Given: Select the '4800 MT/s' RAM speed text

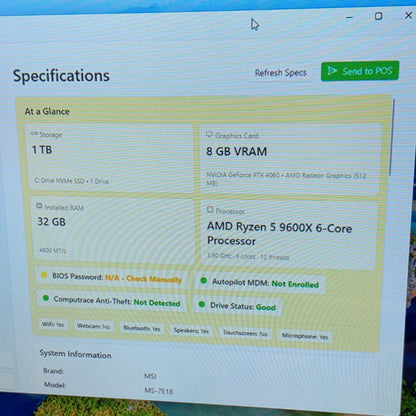Looking at the screenshot, I should click(x=53, y=250).
